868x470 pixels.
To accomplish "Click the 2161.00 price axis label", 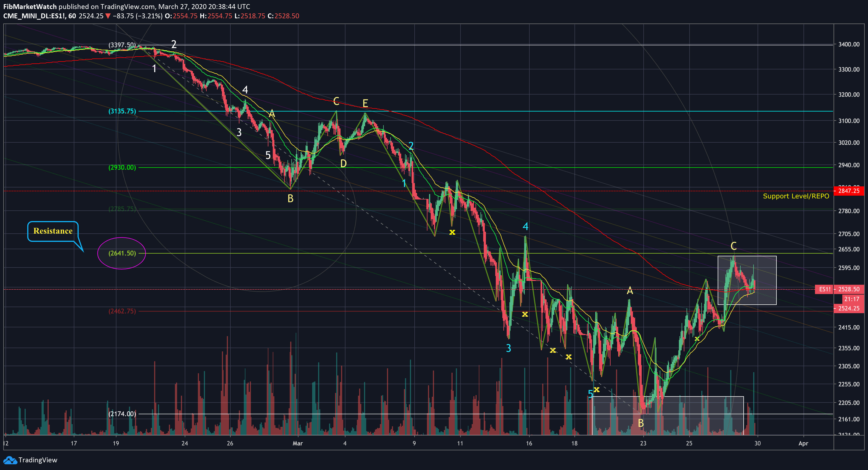I will [849, 419].
